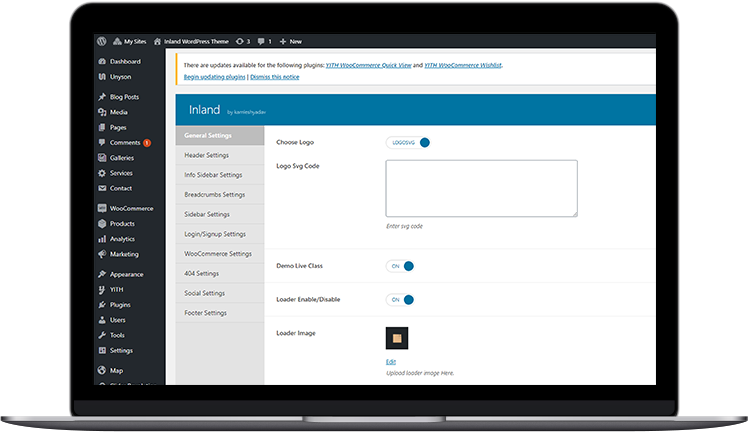Click the home icon beside Inland WordPress Theme
The height and width of the screenshot is (432, 748).
point(157,41)
